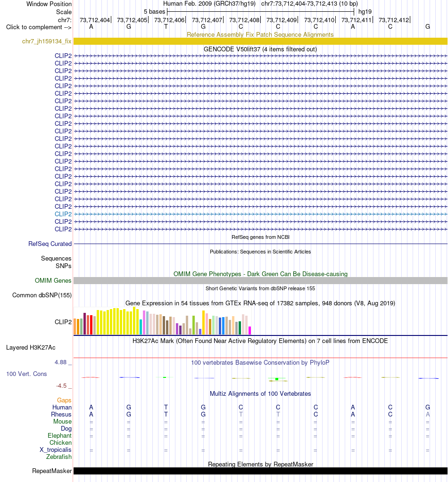Select the "Rhesus" species label
Image resolution: width=448 pixels, height=482 pixels.
(x=61, y=414)
